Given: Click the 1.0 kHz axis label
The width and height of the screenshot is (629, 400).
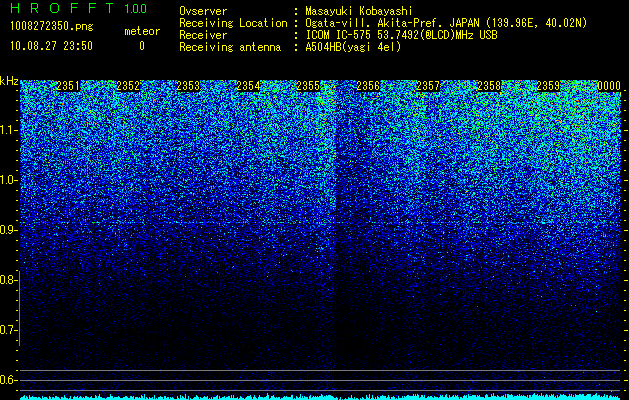Looking at the screenshot, I should (x=8, y=181).
